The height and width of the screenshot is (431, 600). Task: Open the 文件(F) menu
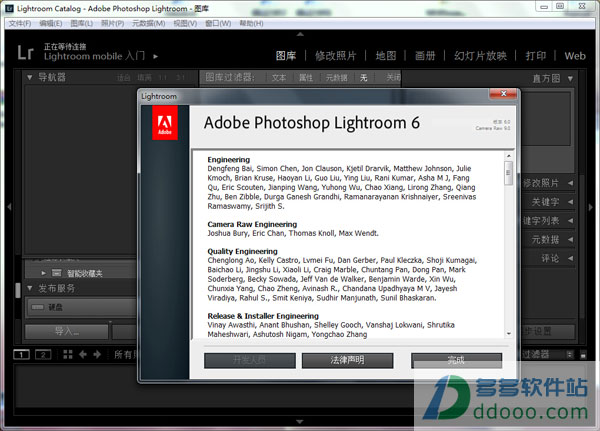point(20,24)
